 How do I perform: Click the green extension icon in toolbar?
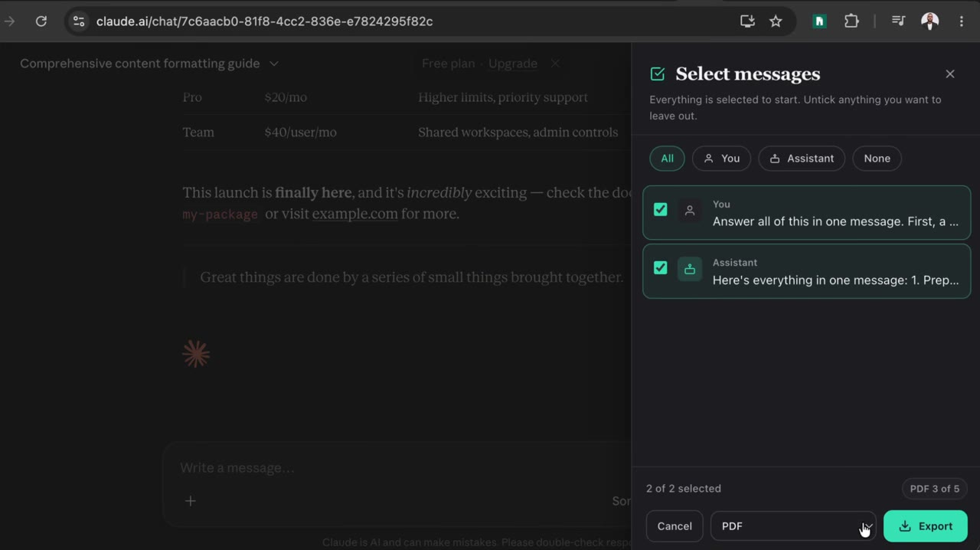(x=819, y=21)
